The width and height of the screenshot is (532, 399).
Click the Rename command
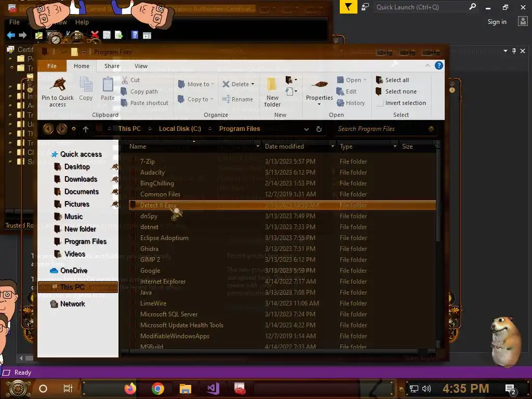237,99
